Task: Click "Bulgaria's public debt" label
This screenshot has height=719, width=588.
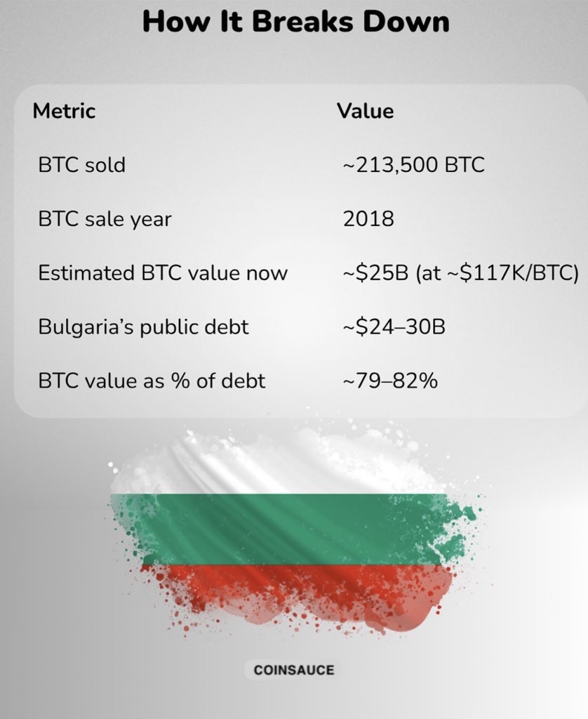Action: point(144,327)
